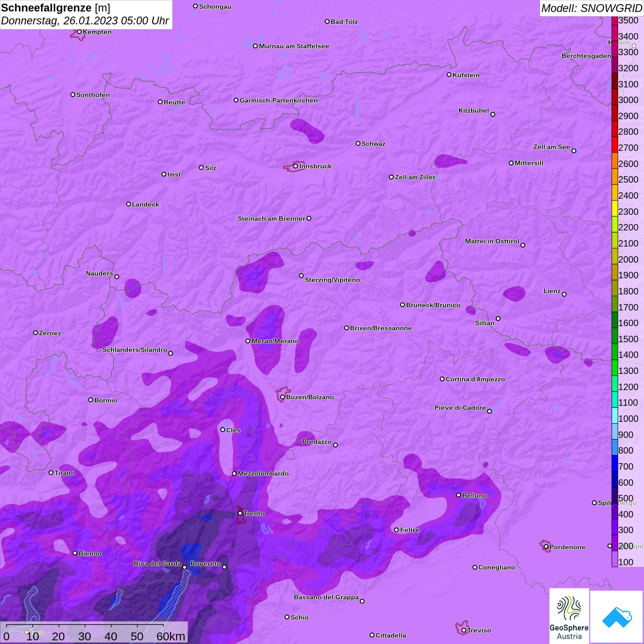Click the Schongau label
Screen dimensions: 644x644
pyautogui.click(x=215, y=6)
